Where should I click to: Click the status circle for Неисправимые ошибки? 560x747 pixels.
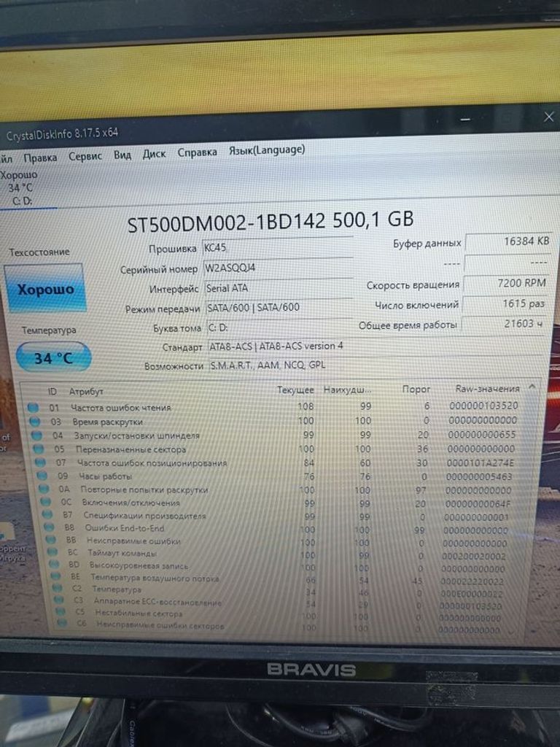coord(52,541)
